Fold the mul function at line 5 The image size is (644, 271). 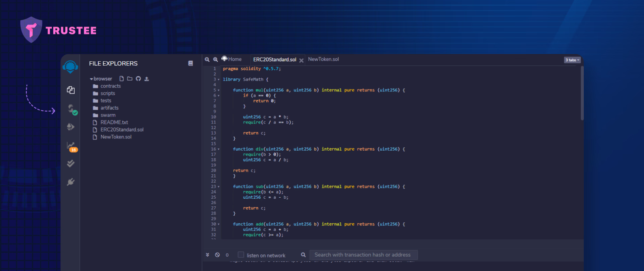tap(219, 90)
